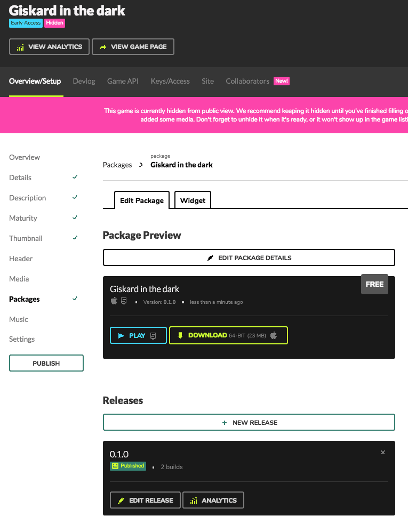Click the checkmark next to Maturity
The image size is (408, 532).
click(75, 217)
